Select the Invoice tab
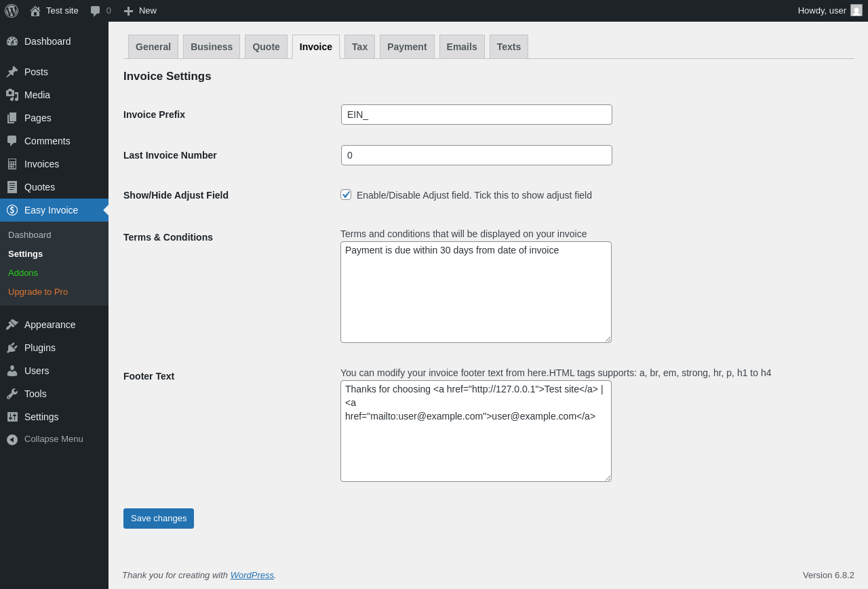 (316, 47)
